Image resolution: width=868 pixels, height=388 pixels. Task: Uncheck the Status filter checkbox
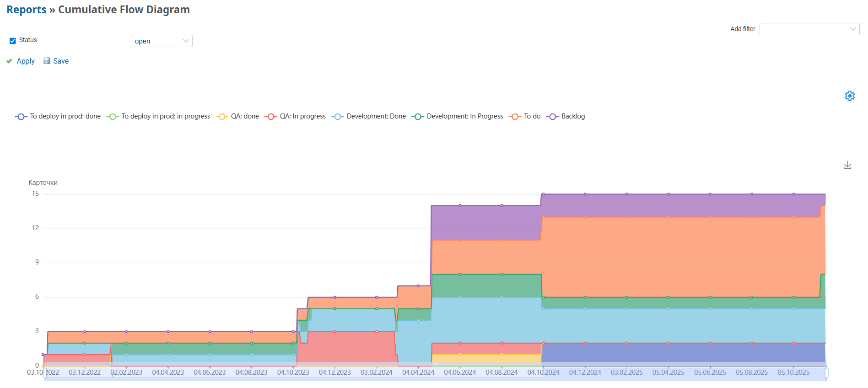(x=13, y=41)
